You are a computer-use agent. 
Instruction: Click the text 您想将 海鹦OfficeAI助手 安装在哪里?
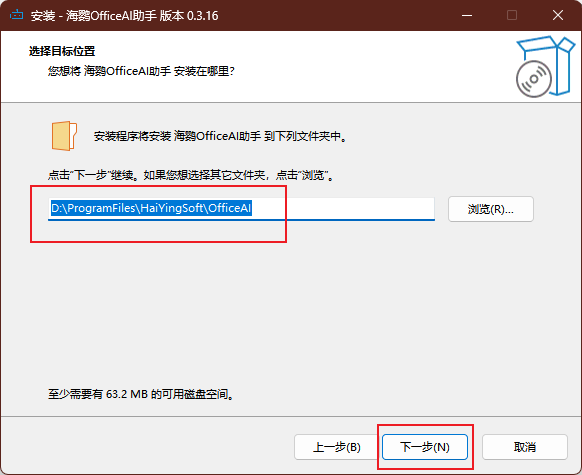tap(141, 71)
